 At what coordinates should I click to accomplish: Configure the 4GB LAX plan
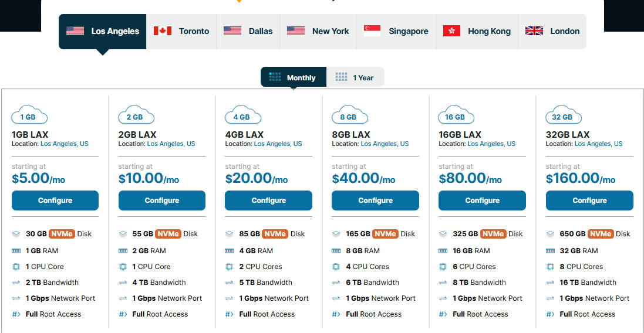point(269,201)
